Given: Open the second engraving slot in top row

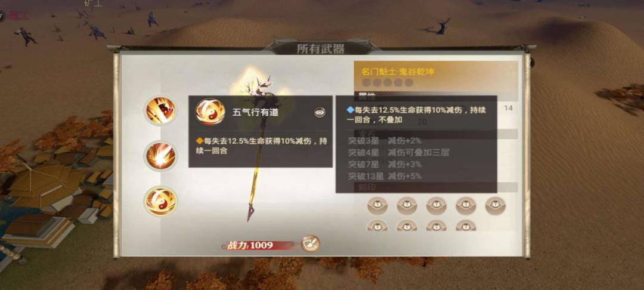Looking at the screenshot, I should click(x=407, y=205).
